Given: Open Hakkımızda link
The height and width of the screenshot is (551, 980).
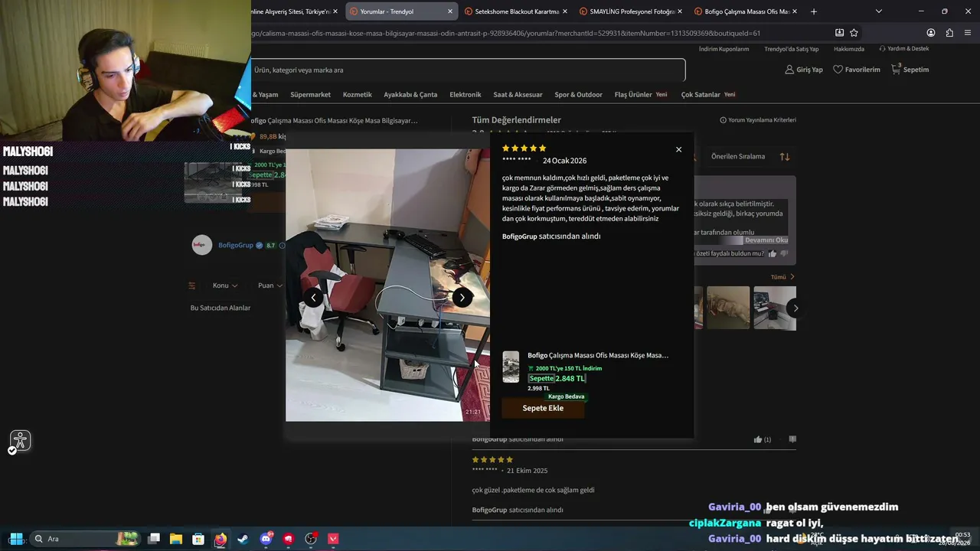Looking at the screenshot, I should [x=849, y=49].
